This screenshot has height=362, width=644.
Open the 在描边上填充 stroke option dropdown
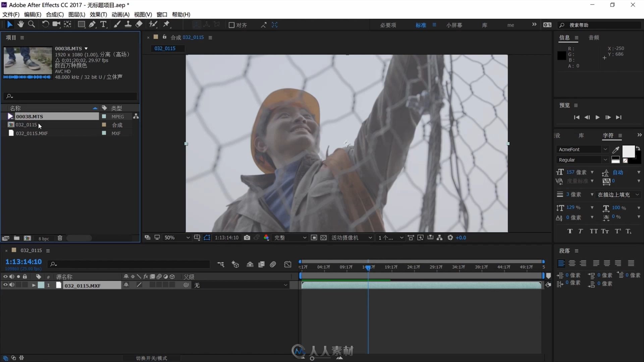618,195
